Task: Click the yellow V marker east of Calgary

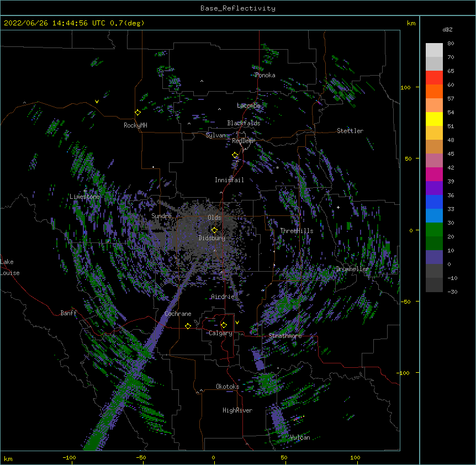Action: (237, 323)
